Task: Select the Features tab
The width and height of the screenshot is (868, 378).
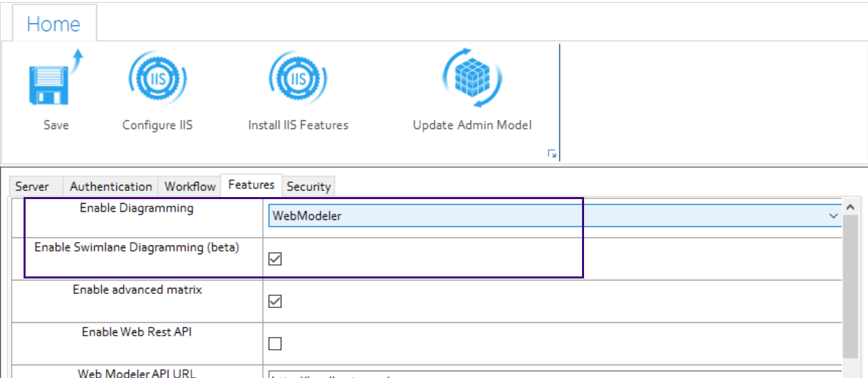Action: (x=251, y=185)
